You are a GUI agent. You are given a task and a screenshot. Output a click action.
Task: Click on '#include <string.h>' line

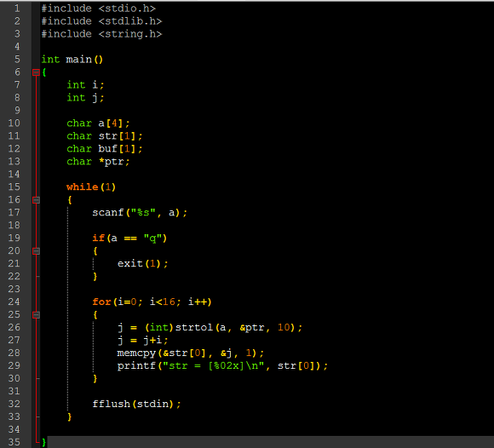click(101, 34)
